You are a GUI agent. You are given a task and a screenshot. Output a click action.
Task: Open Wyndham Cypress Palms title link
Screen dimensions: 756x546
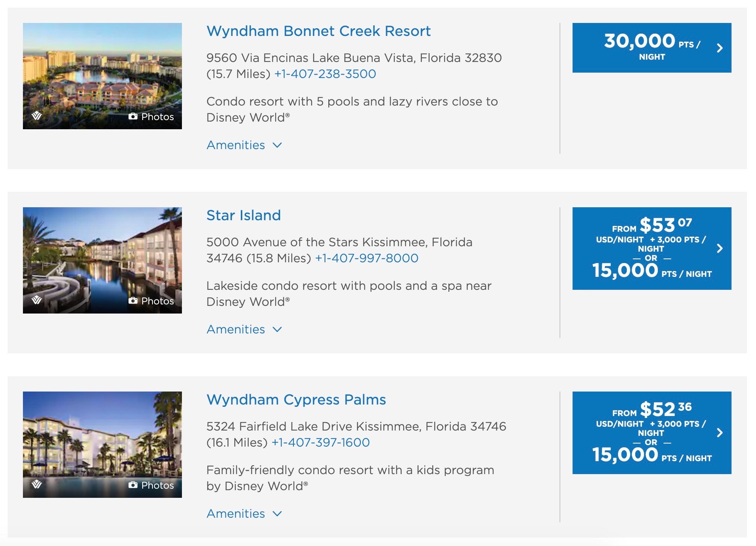[x=296, y=400]
